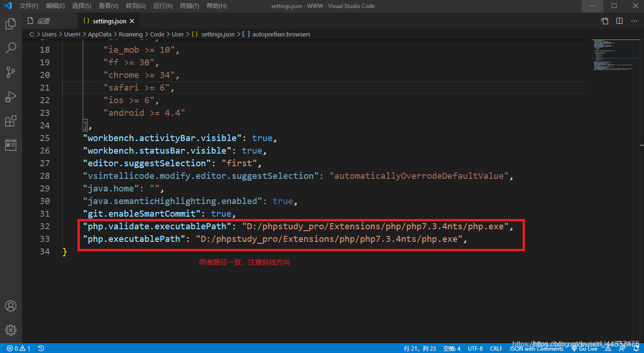The image size is (644, 353).
Task: Click the Open Settings (UI) icon
Action: click(x=605, y=21)
